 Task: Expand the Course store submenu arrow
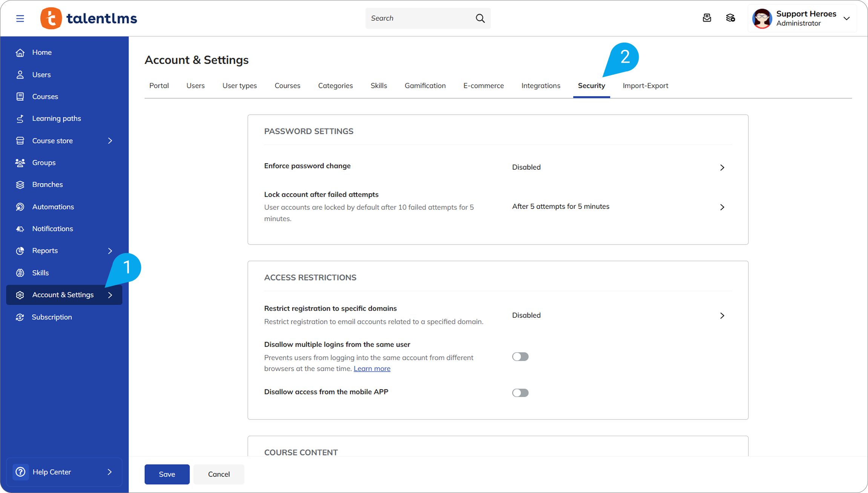(x=110, y=141)
